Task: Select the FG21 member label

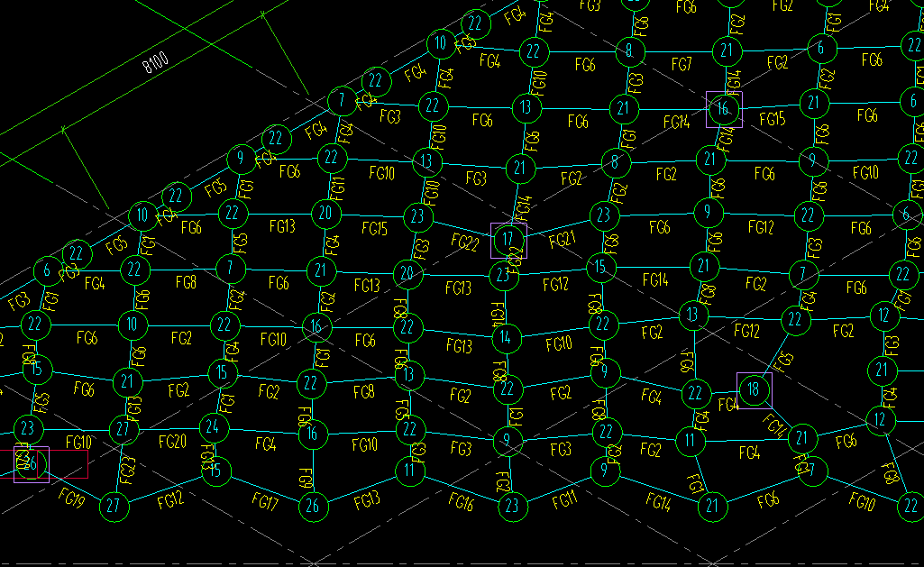Action: (562, 239)
